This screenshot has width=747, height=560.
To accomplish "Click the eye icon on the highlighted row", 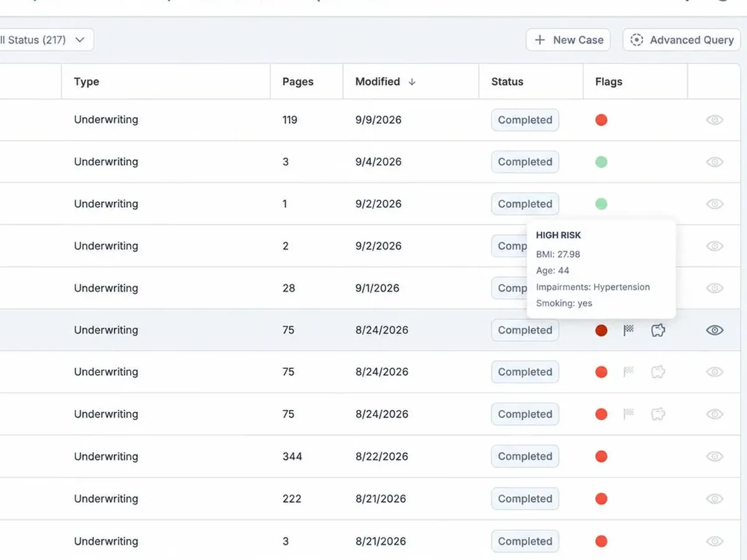I will (715, 330).
